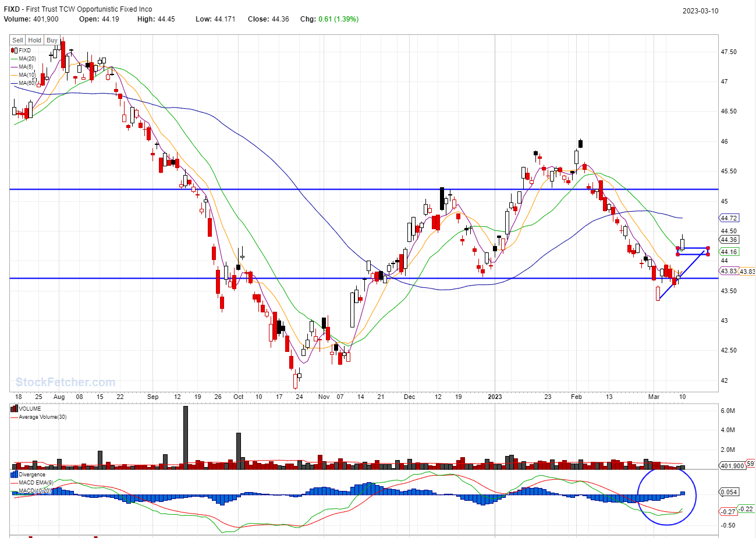Screen dimensions: 756x538
Task: Click the -0.27 MACD tag on axis
Action: coord(729,512)
